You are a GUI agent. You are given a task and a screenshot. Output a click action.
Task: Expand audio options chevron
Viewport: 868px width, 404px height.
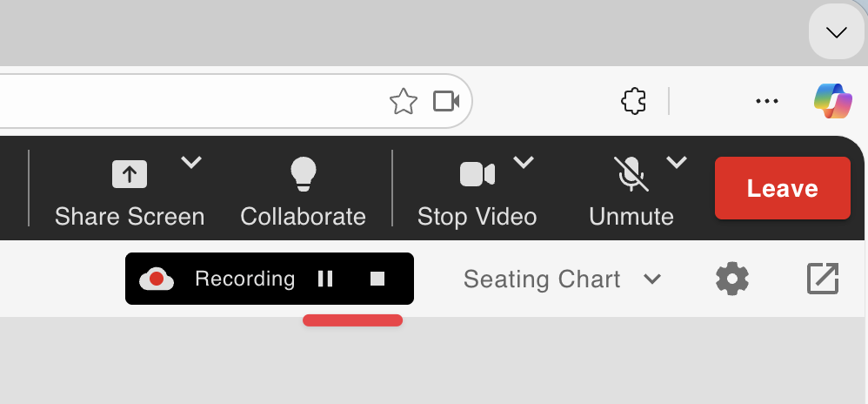677,162
